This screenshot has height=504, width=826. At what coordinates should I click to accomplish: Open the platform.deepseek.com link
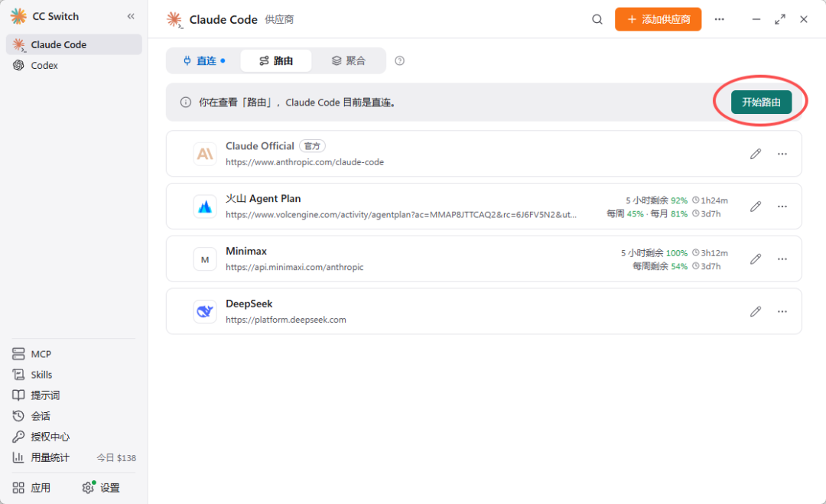[x=285, y=320]
